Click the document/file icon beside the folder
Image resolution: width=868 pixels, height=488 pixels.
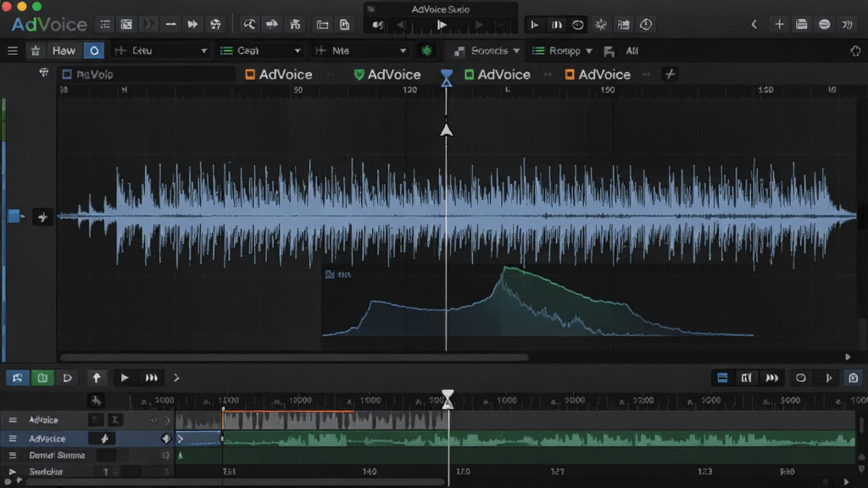(x=344, y=25)
